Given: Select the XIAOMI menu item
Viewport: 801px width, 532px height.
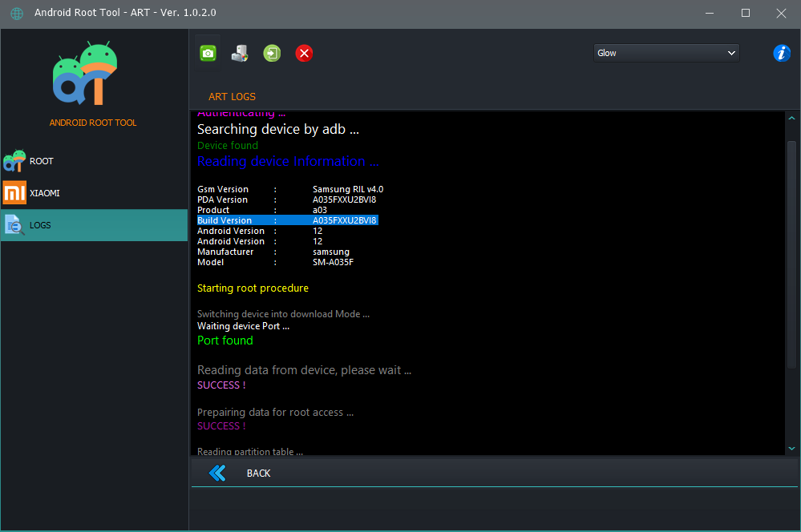Looking at the screenshot, I should 95,193.
